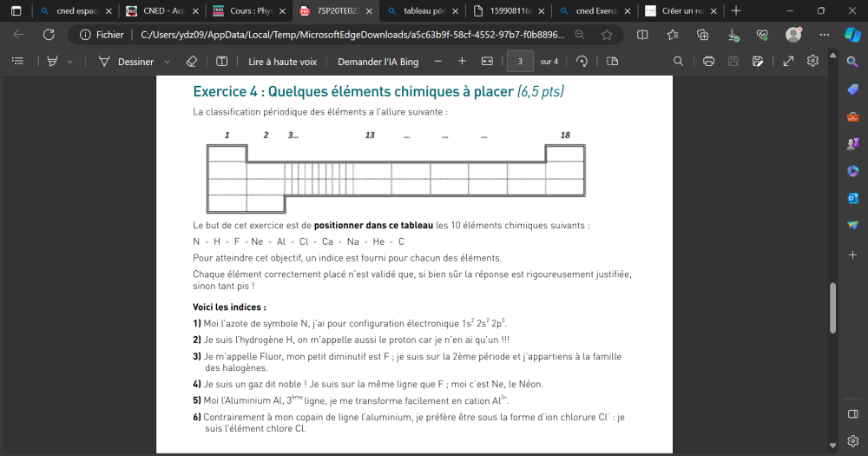
Task: Click the fit to width icon
Action: tap(487, 62)
